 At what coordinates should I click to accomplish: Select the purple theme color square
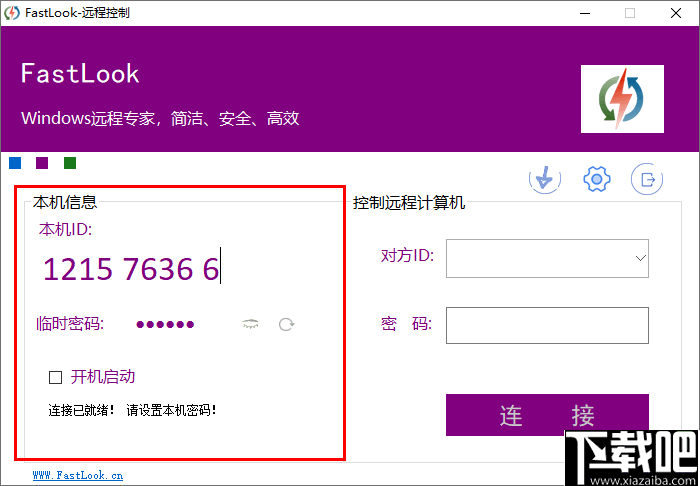pyautogui.click(x=42, y=163)
